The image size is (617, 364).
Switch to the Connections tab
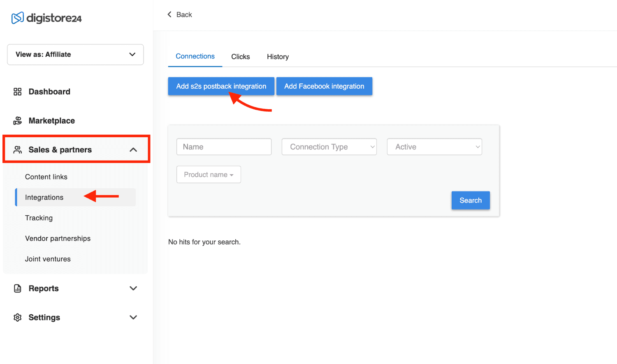(195, 56)
